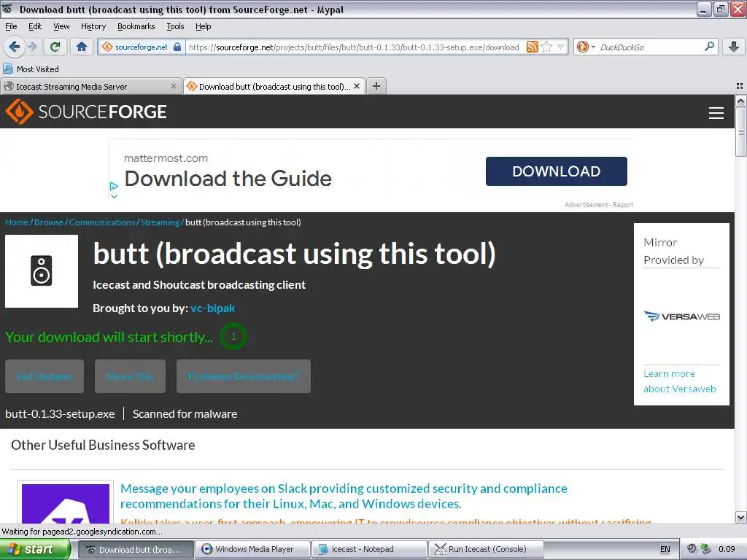Open the Help menu
The image size is (747, 560).
(204, 27)
